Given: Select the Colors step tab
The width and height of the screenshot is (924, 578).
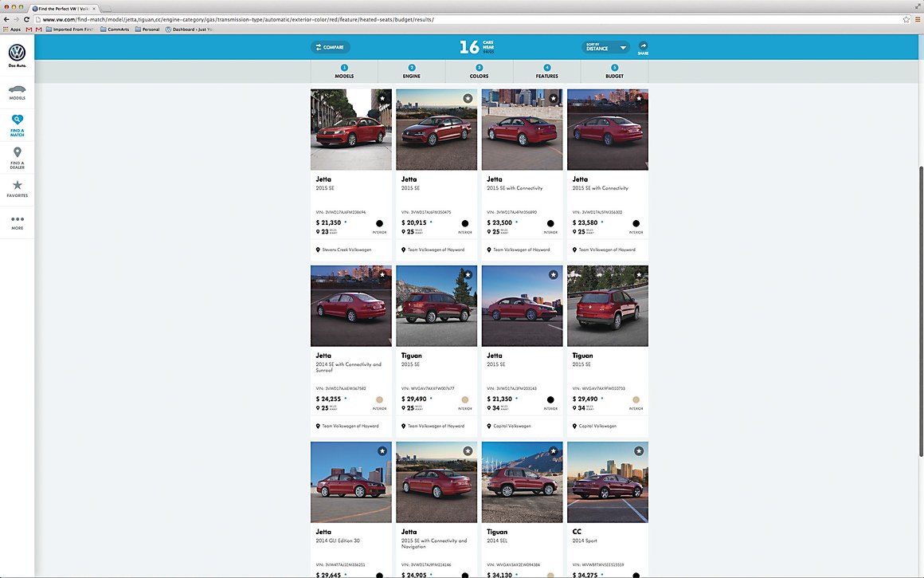Looking at the screenshot, I should 479,72.
